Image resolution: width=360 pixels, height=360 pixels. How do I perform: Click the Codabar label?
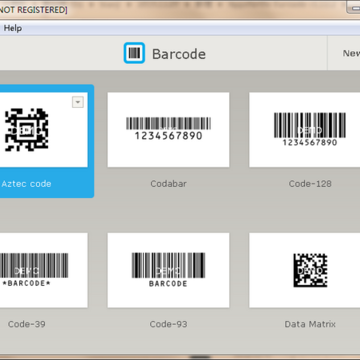pos(168,184)
